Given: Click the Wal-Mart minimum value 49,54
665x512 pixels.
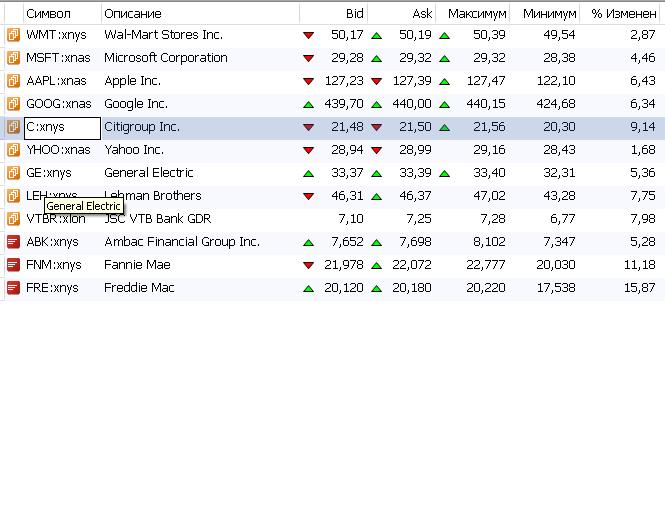Looking at the screenshot, I should tap(559, 35).
